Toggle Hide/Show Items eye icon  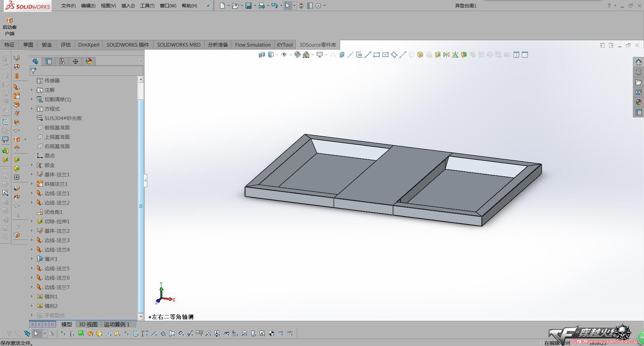tap(284, 55)
